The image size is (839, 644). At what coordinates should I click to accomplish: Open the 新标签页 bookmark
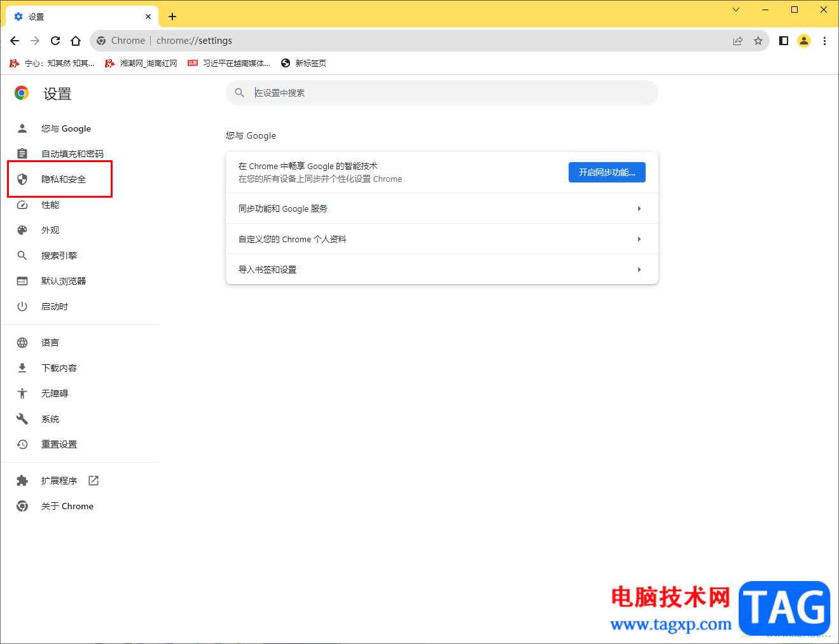303,63
